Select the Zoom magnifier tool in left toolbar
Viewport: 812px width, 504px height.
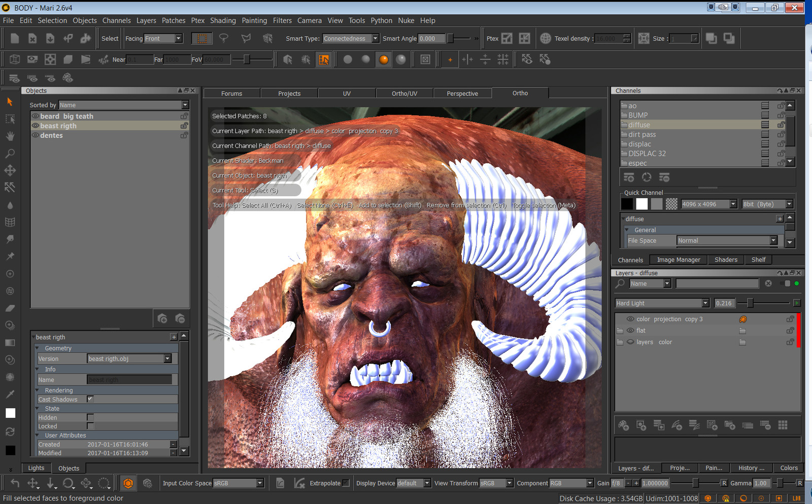point(10,153)
